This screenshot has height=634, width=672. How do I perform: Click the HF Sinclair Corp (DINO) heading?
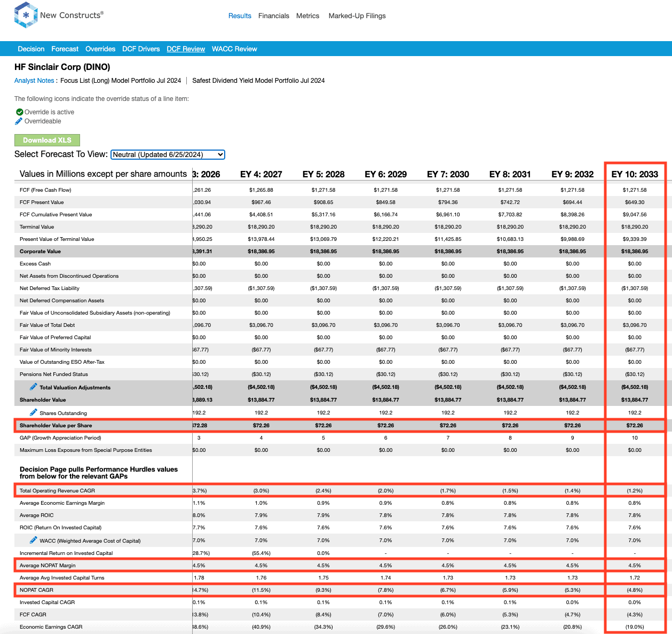point(62,67)
